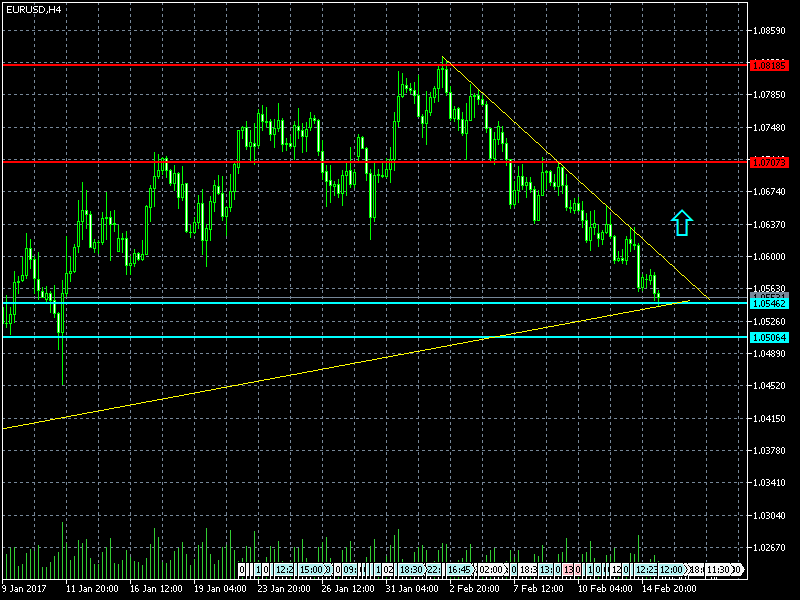
Task: Open the 02:00 news event marker
Action: (491, 569)
